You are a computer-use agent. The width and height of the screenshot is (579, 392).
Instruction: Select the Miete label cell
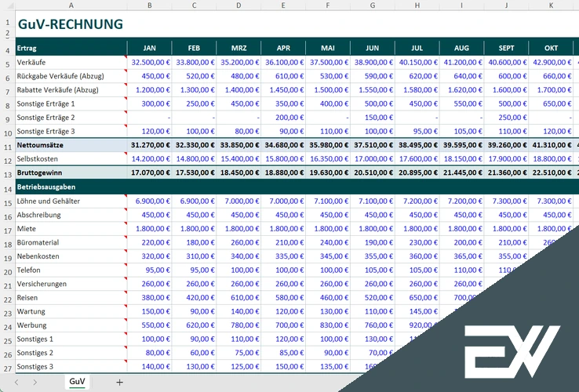coord(71,228)
